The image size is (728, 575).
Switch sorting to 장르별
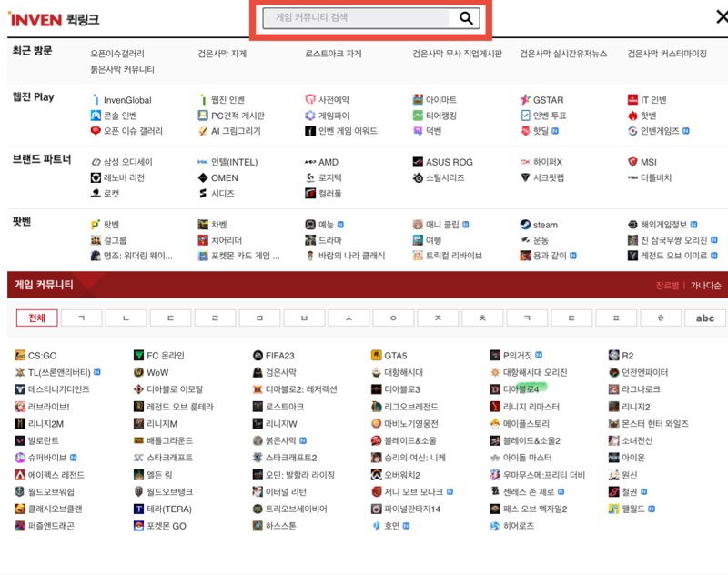667,286
